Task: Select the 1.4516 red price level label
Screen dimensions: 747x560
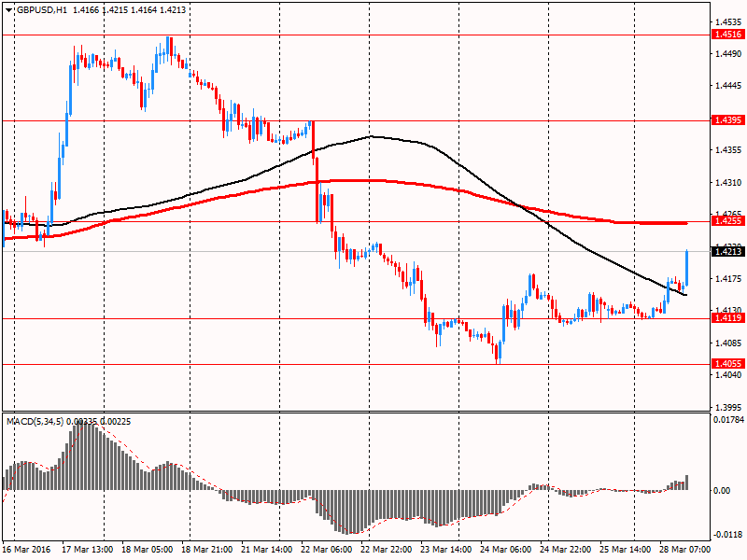Action: (x=728, y=35)
